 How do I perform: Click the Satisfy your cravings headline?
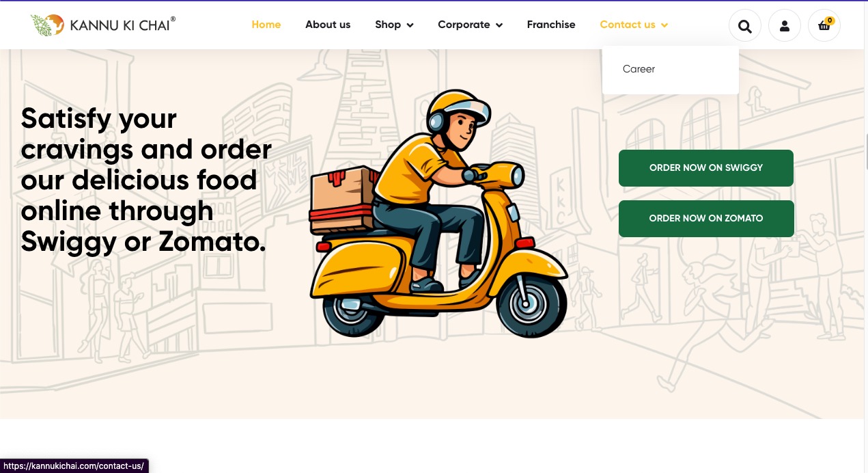pyautogui.click(x=146, y=180)
